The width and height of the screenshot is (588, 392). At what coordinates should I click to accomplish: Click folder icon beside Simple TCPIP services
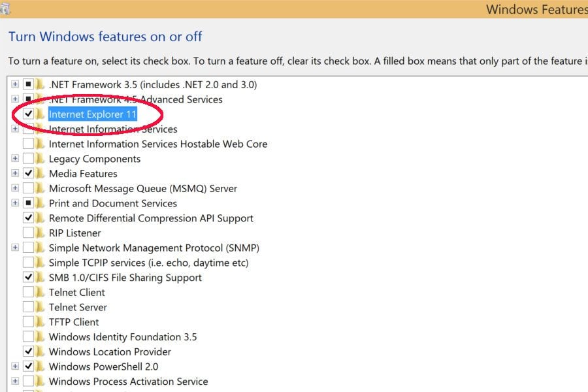click(40, 263)
